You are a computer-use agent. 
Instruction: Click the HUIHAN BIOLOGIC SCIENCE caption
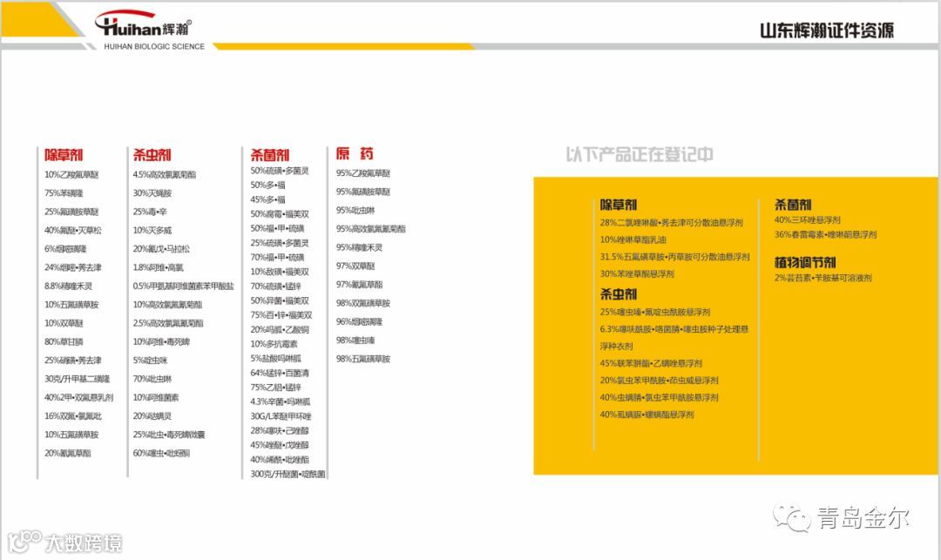pyautogui.click(x=154, y=46)
